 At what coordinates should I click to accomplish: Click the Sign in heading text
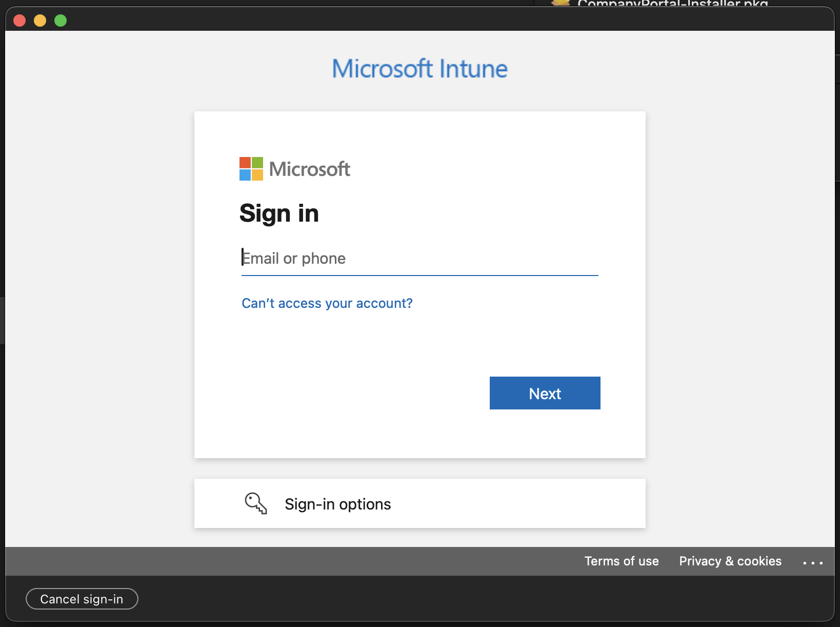pos(279,213)
